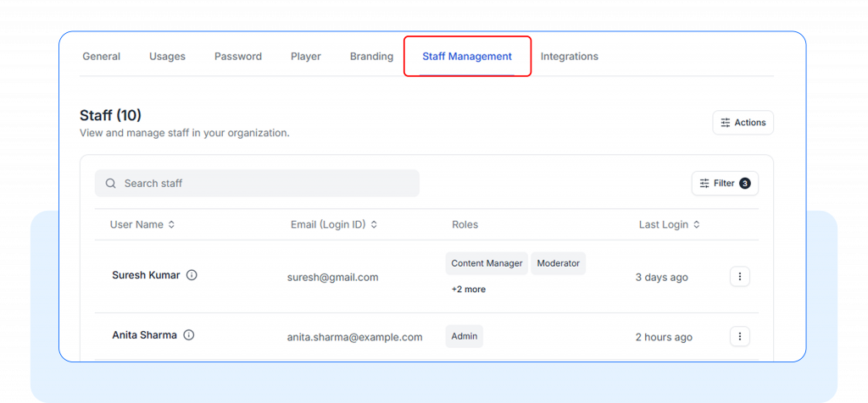Image resolution: width=868 pixels, height=403 pixels.
Task: Focus the Search staff input field
Action: pos(263,184)
